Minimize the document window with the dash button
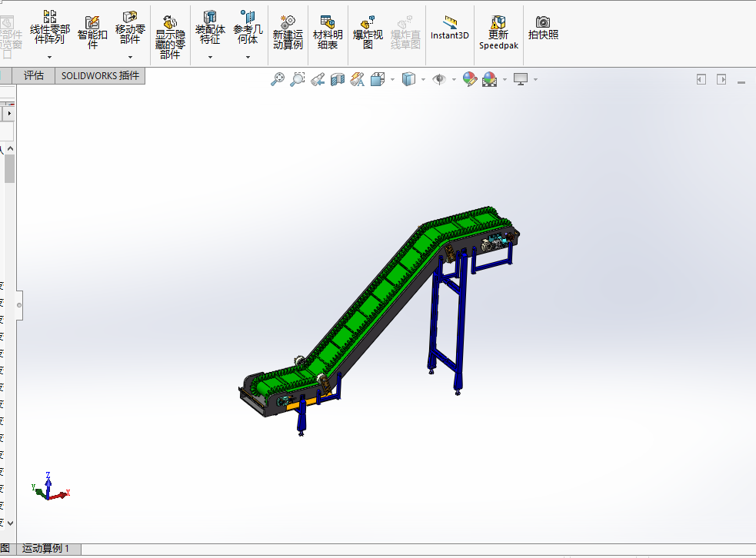756x558 pixels. click(x=741, y=82)
